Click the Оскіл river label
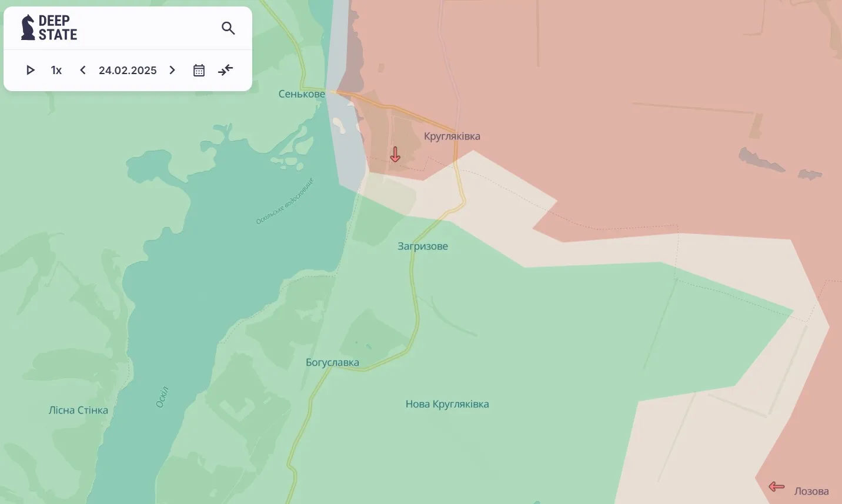 point(163,397)
